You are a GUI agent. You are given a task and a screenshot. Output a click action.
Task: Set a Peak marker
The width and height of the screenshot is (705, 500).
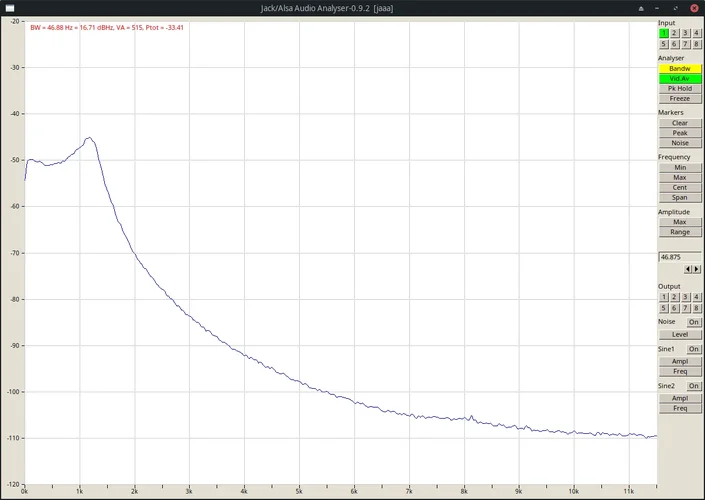(x=679, y=133)
